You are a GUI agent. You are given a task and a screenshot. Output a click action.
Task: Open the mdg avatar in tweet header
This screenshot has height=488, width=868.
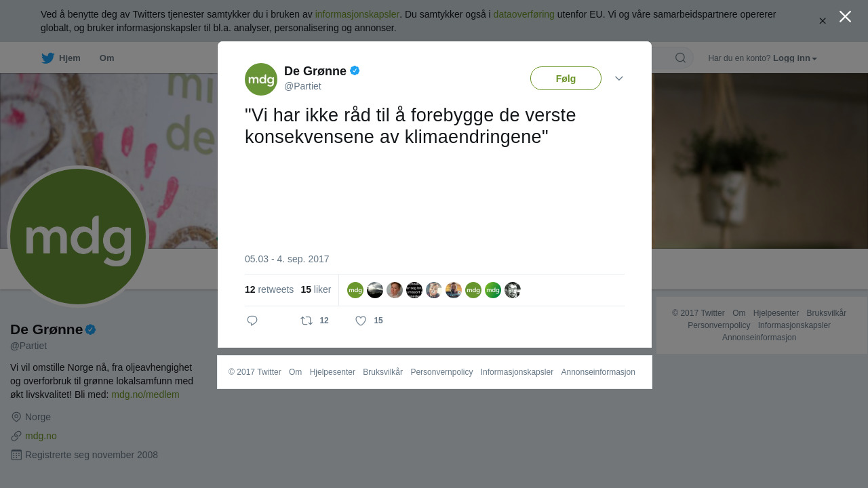point(261,79)
